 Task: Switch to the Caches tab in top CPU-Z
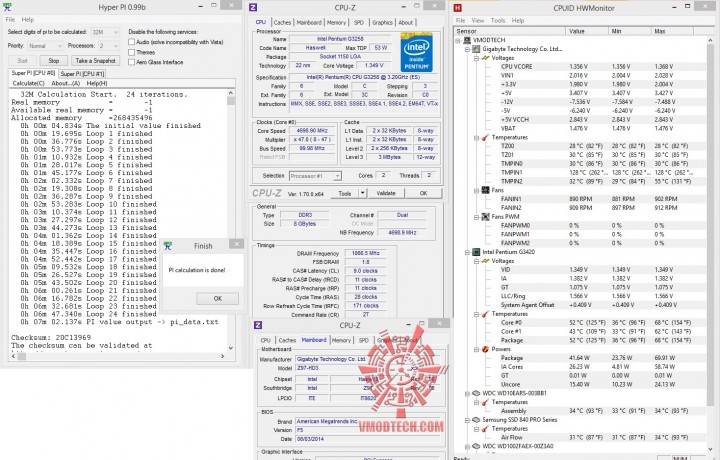[x=282, y=22]
